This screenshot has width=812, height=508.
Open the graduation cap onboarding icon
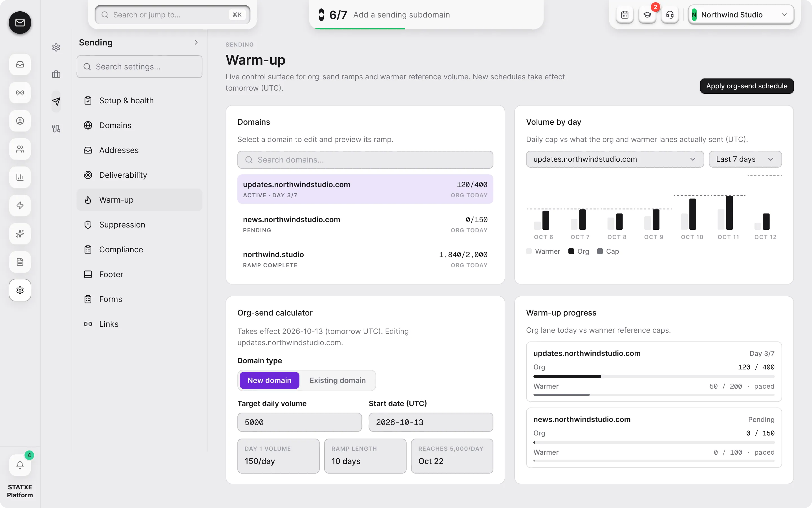[647, 15]
